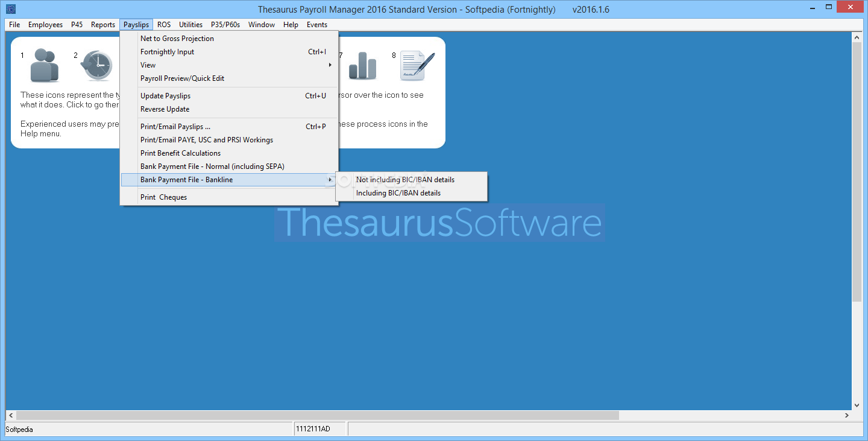
Task: Select Fortnightly Input menu entry
Action: (x=229, y=52)
